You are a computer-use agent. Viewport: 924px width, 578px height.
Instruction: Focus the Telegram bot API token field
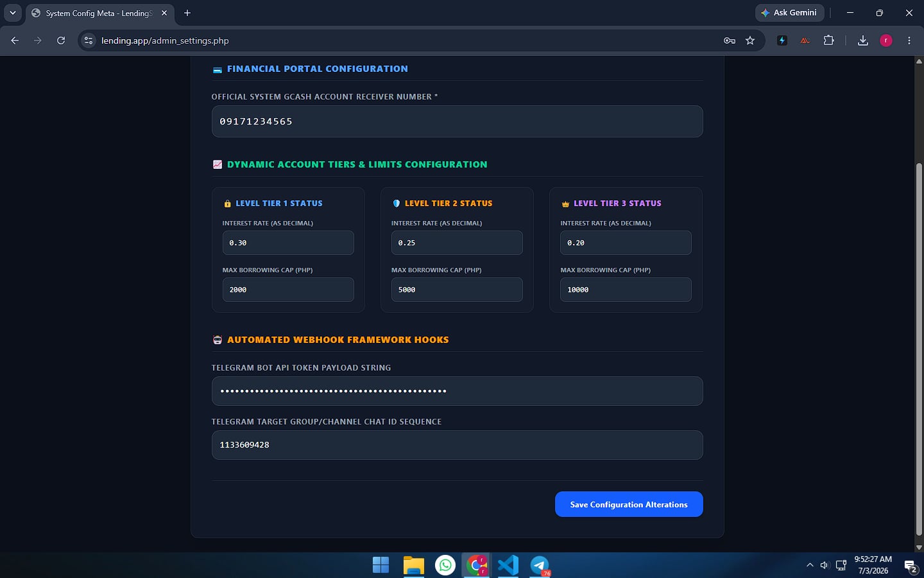457,391
